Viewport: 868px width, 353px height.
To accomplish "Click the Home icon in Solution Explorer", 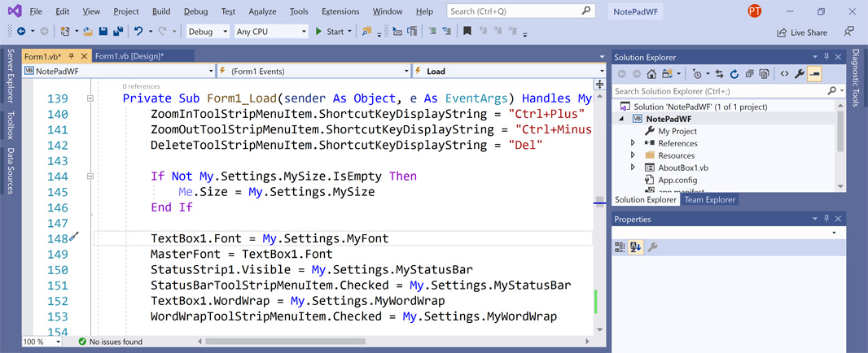I will click(x=651, y=74).
